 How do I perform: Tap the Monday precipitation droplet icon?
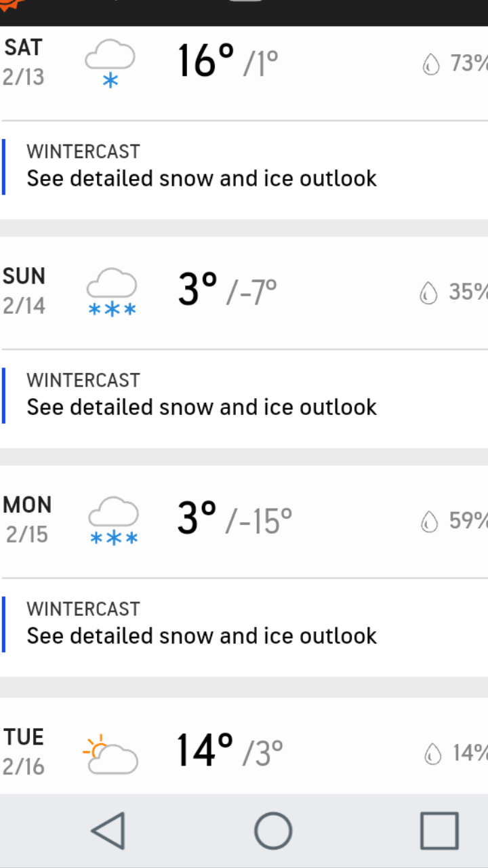[429, 521]
